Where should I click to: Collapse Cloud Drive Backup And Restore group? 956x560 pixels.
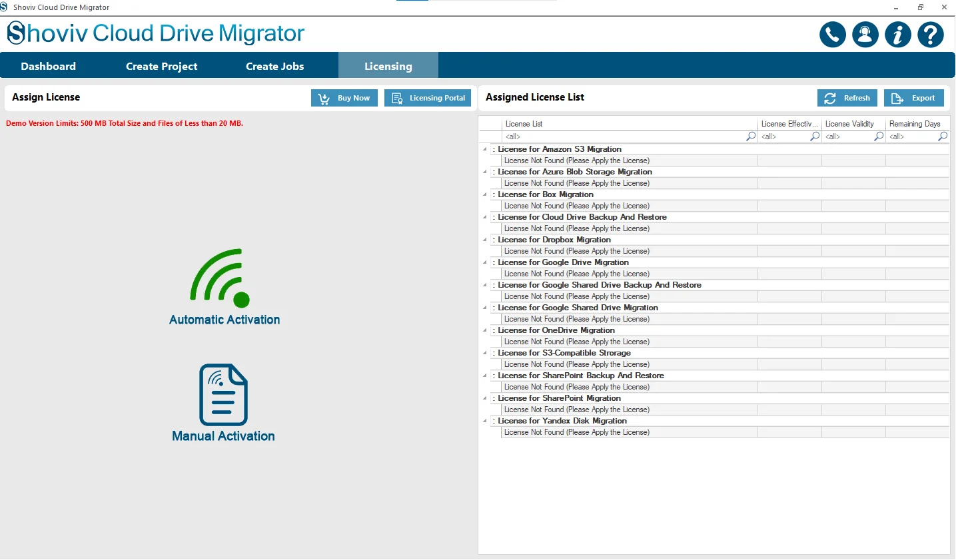(485, 217)
